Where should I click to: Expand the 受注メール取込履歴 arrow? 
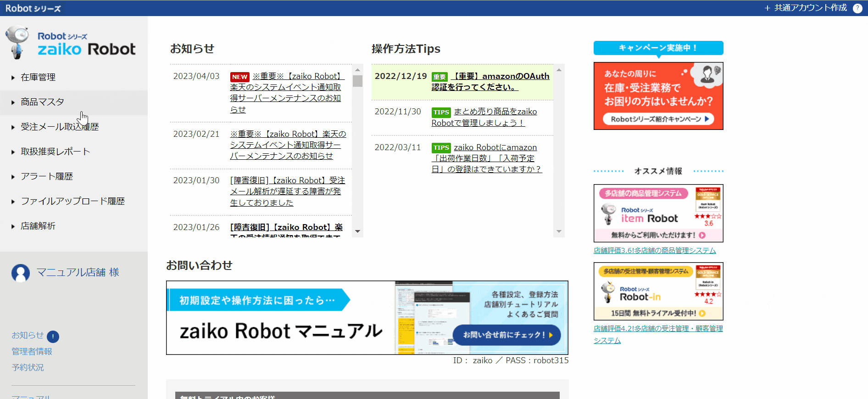13,127
